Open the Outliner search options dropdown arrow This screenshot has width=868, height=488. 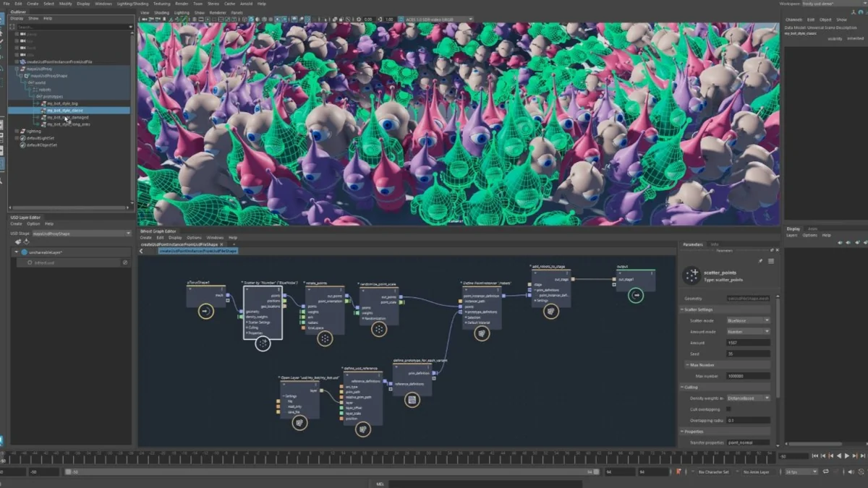(x=131, y=27)
